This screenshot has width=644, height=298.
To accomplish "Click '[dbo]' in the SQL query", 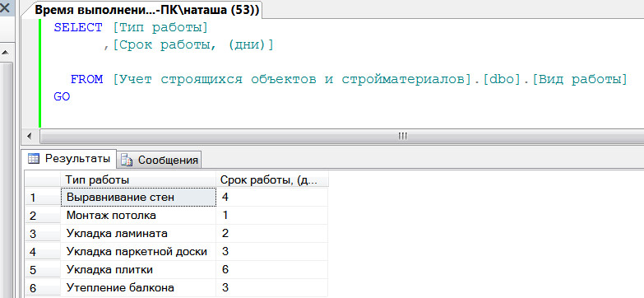I will [x=503, y=80].
